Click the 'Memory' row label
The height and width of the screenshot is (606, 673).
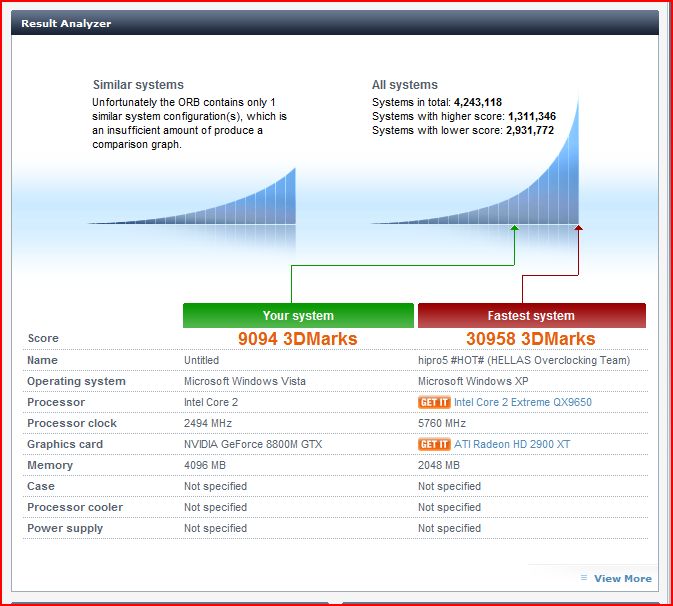tap(50, 465)
